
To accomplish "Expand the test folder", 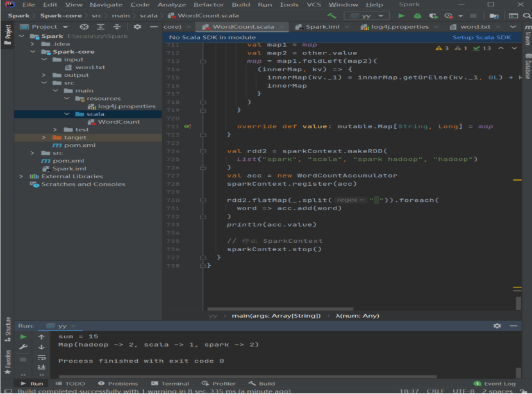I will [x=55, y=130].
